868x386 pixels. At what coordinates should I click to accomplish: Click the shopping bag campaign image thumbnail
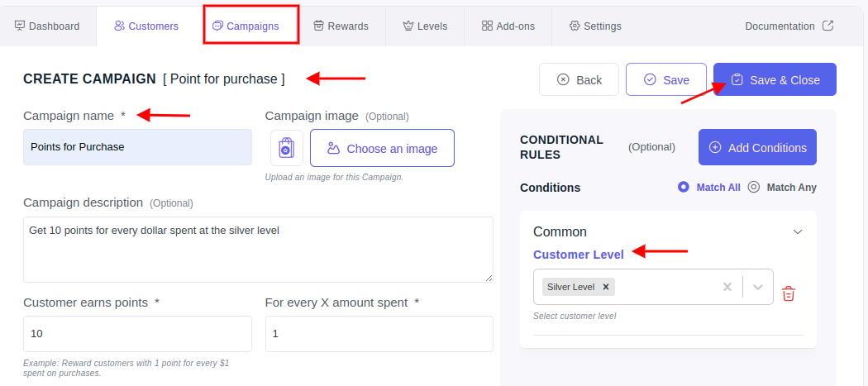tap(287, 148)
